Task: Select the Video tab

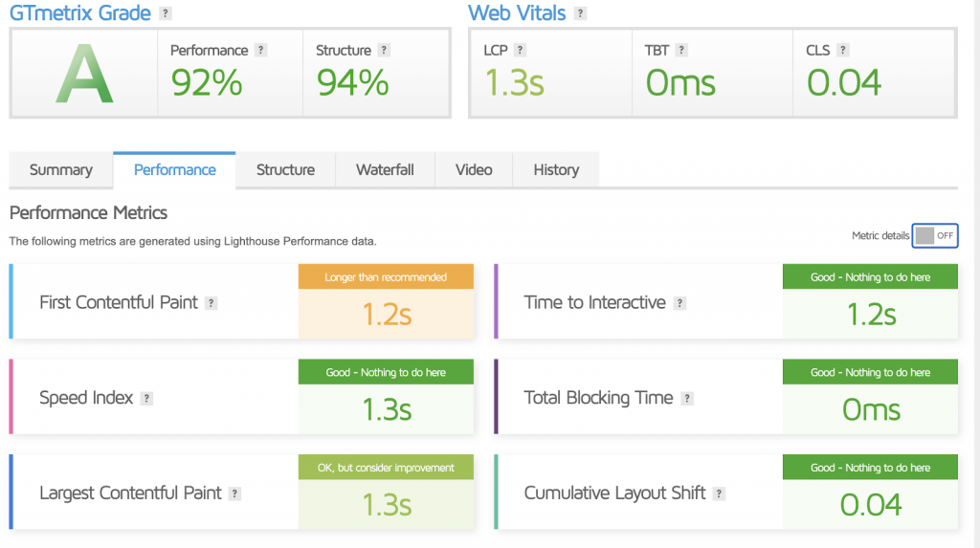Action: coord(474,170)
